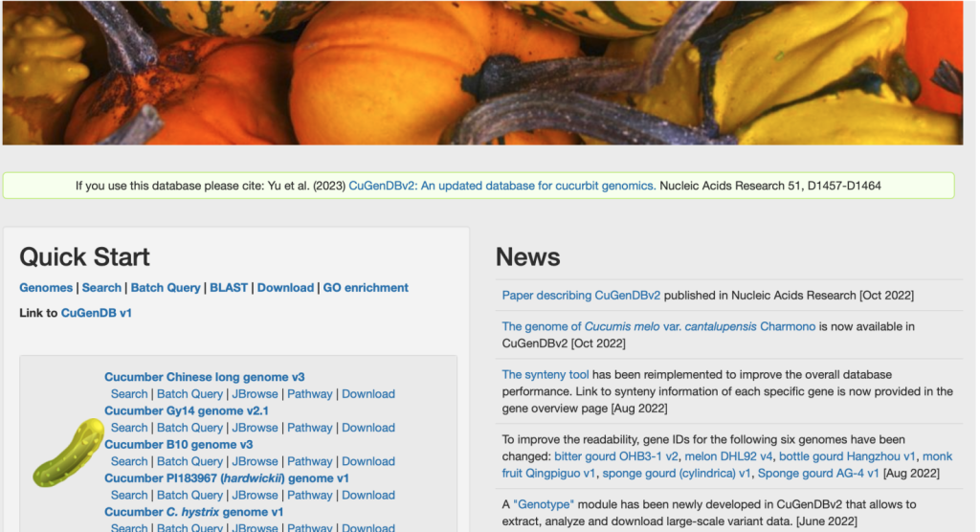The image size is (980, 532).
Task: Open the CuGenDBv2 citation paper link
Action: tap(501, 186)
